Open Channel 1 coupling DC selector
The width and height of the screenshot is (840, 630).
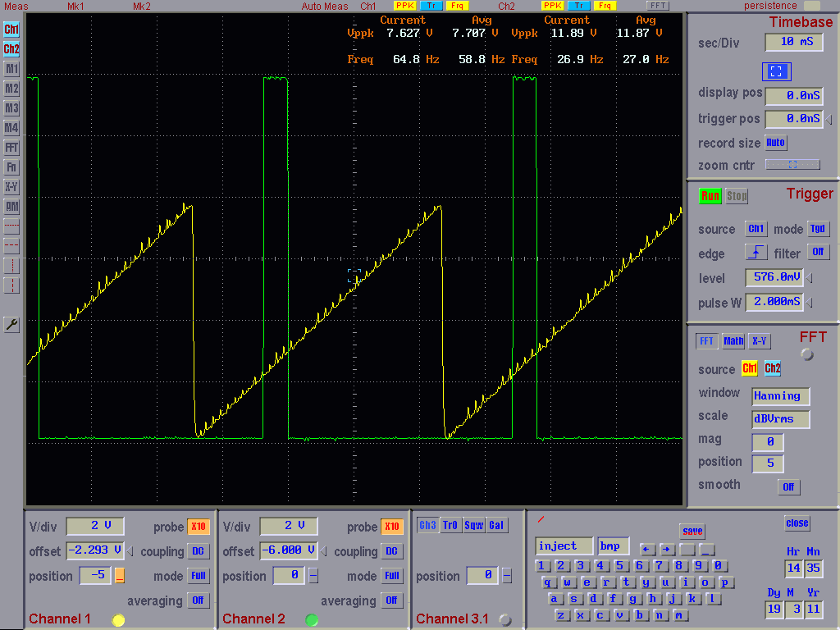pyautogui.click(x=199, y=551)
